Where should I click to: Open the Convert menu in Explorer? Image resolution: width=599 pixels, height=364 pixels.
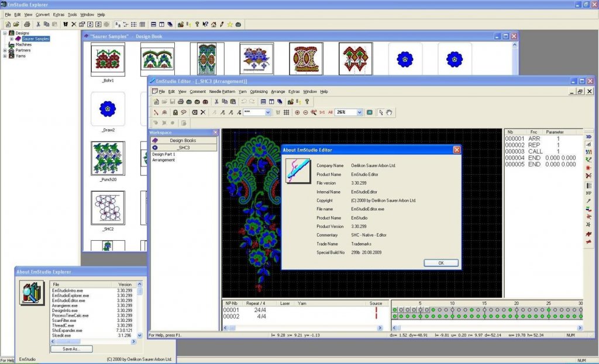coord(43,15)
